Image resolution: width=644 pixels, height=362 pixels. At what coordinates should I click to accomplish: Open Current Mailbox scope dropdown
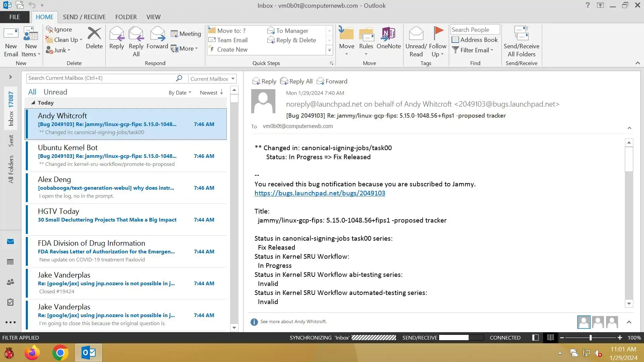[233, 79]
